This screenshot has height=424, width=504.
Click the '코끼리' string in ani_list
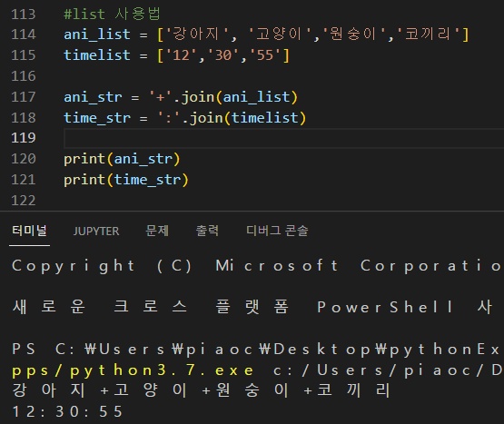point(428,35)
